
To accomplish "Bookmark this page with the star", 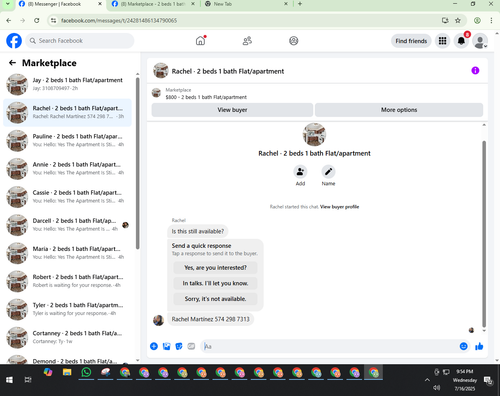I will [x=458, y=20].
